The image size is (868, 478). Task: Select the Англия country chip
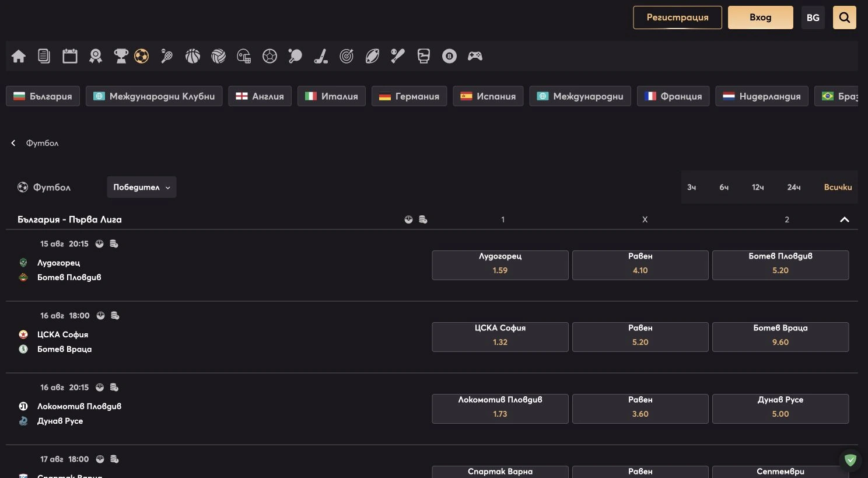260,96
